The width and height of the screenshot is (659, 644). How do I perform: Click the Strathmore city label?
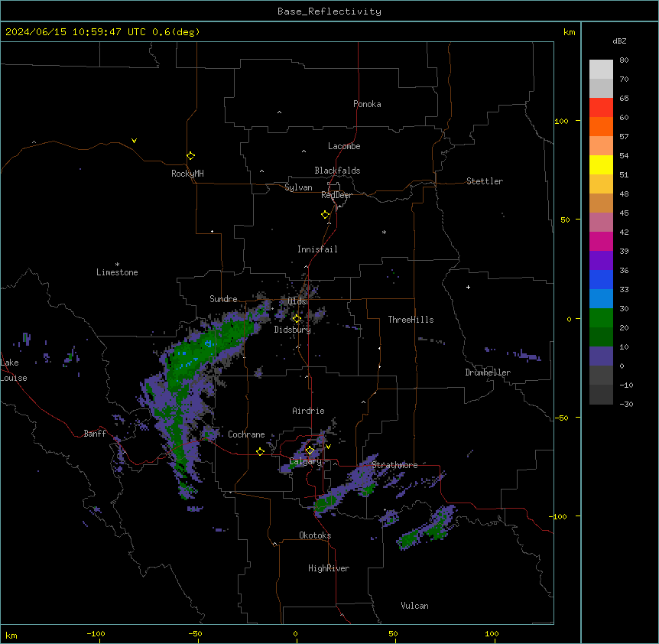[x=394, y=465]
